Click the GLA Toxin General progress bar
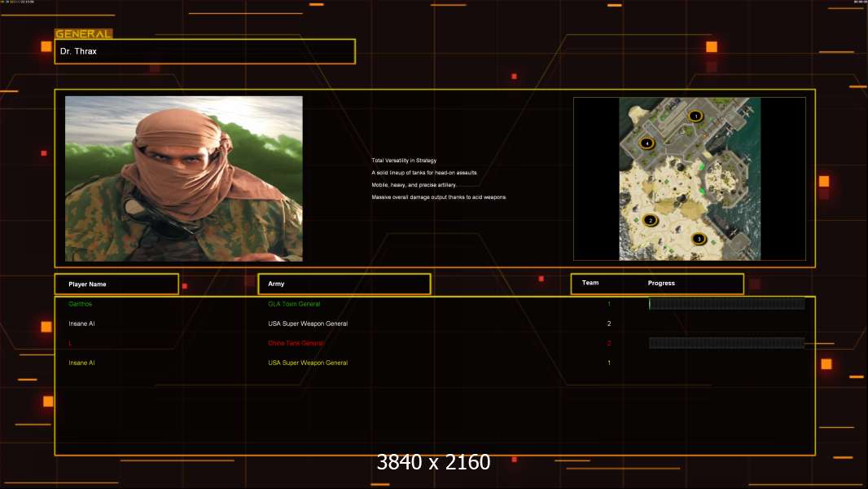 [x=727, y=303]
